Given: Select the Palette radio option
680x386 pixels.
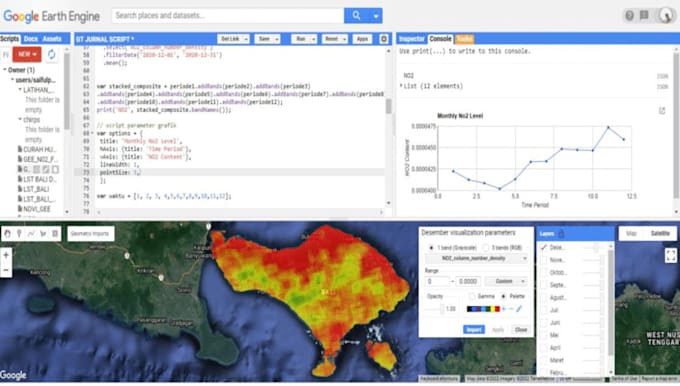Looking at the screenshot, I should 503,296.
